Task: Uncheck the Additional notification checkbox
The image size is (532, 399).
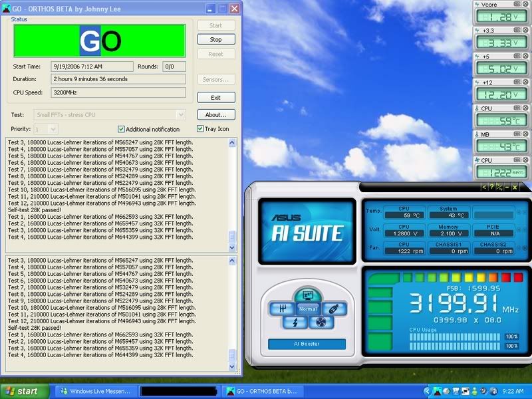Action: [x=121, y=129]
